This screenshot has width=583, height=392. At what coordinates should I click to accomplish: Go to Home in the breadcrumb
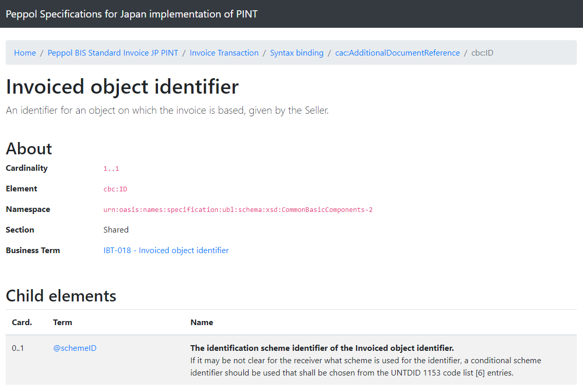coord(25,53)
